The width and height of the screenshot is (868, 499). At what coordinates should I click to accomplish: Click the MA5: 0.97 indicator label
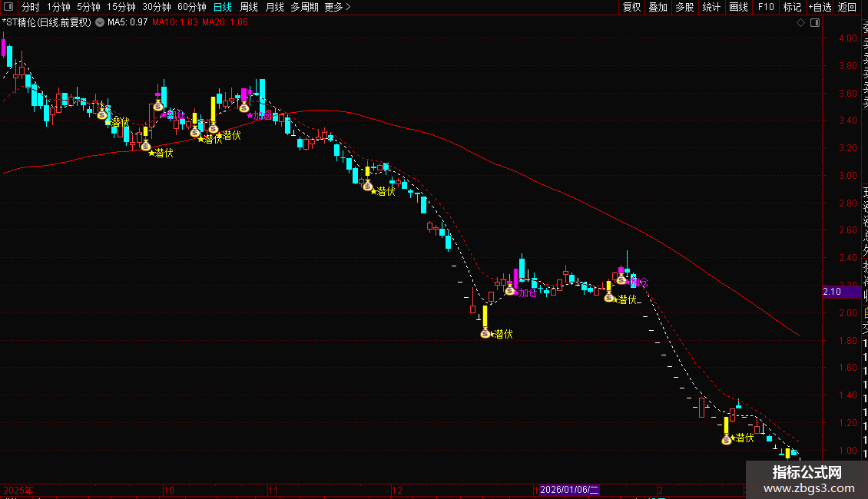coord(128,23)
